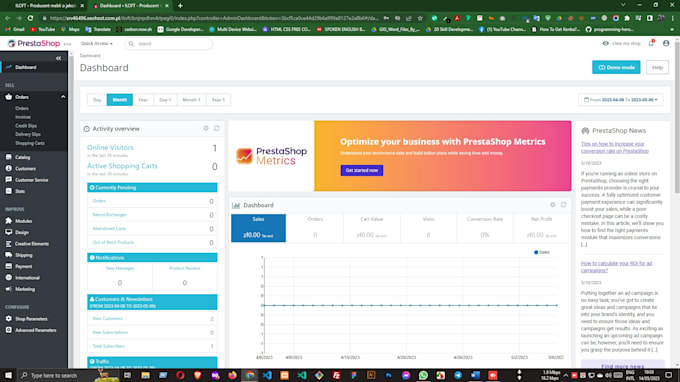Open the Creative Elements menu icon
The width and height of the screenshot is (680, 382).
[9, 244]
